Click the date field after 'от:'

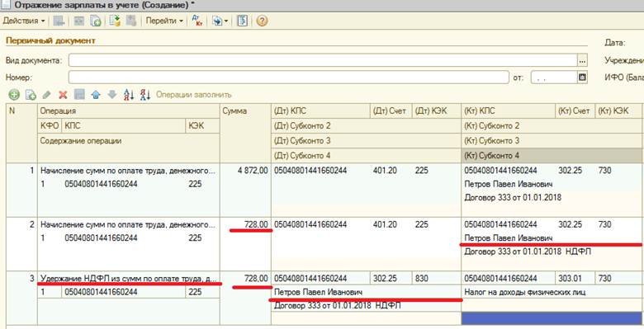click(554, 78)
